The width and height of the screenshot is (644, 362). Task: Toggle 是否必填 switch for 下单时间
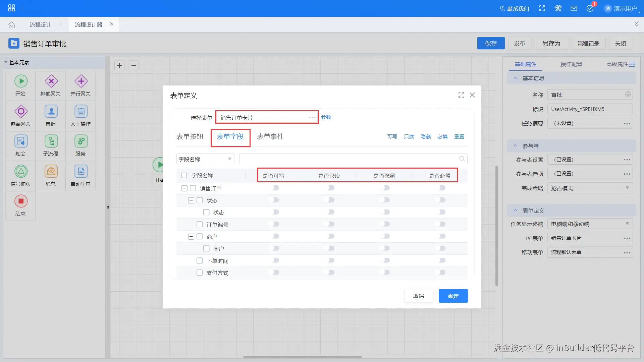440,260
